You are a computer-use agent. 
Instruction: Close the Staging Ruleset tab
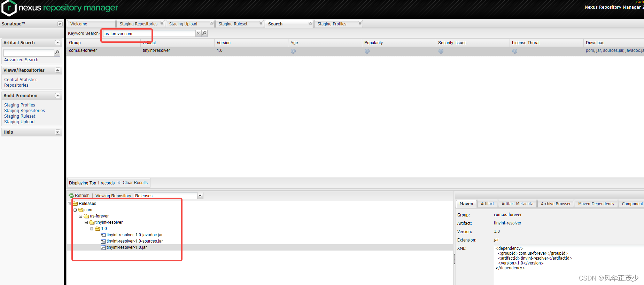pyautogui.click(x=261, y=23)
